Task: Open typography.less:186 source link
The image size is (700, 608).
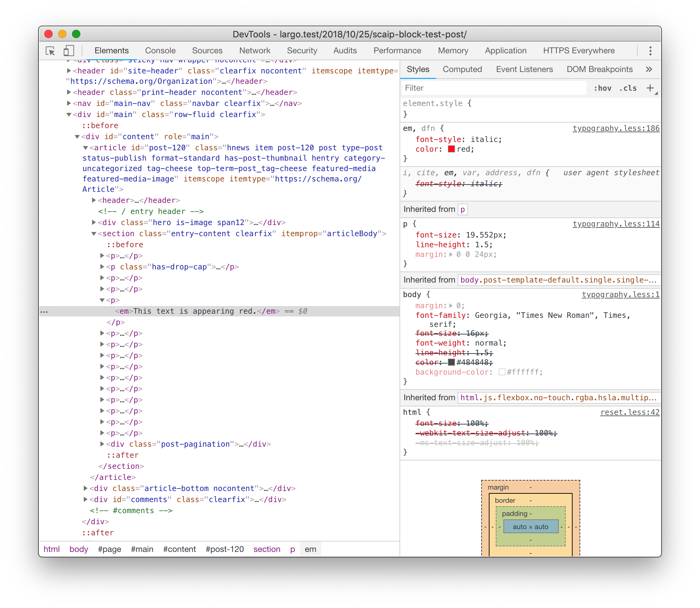Action: (x=616, y=128)
